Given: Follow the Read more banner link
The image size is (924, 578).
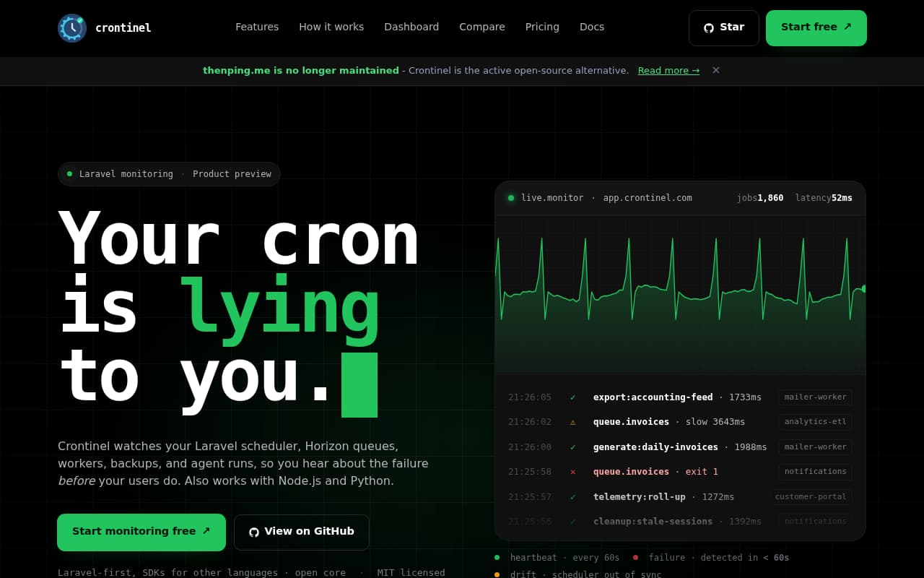Looking at the screenshot, I should 668,70.
